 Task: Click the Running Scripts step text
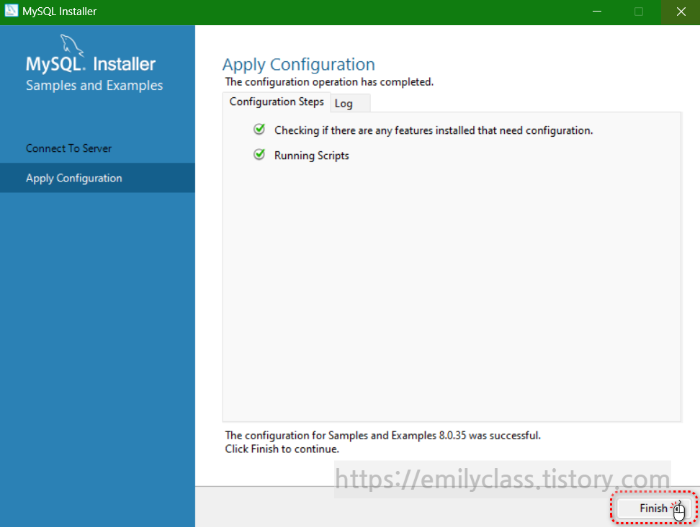point(312,155)
